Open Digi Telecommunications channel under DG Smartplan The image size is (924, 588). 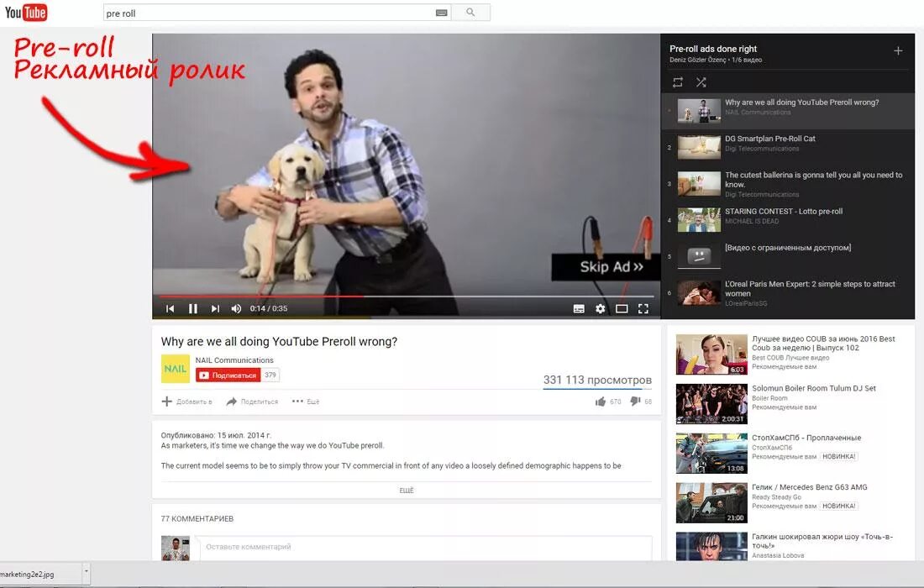pos(762,149)
